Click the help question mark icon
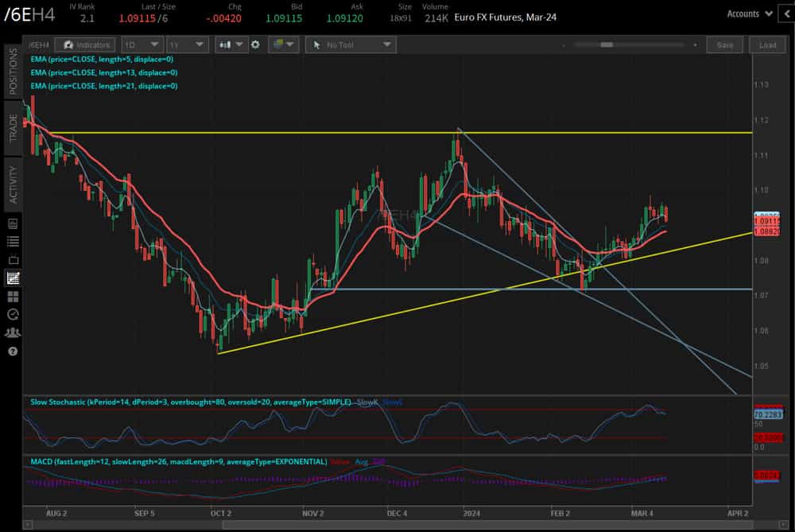 [x=13, y=351]
